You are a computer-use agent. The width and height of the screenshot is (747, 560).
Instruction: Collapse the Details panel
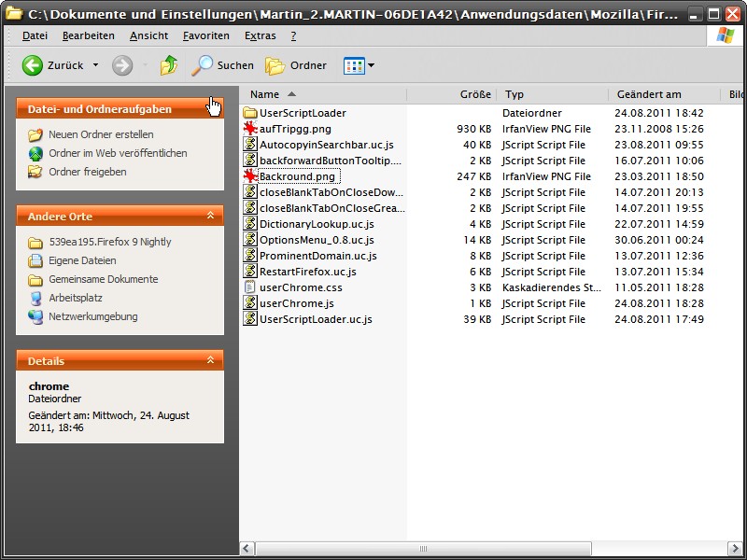(x=211, y=360)
